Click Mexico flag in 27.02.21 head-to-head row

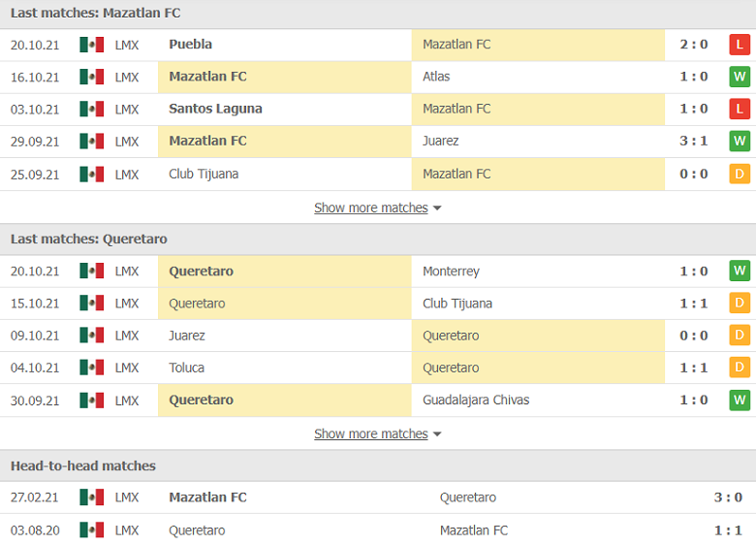[x=92, y=497]
